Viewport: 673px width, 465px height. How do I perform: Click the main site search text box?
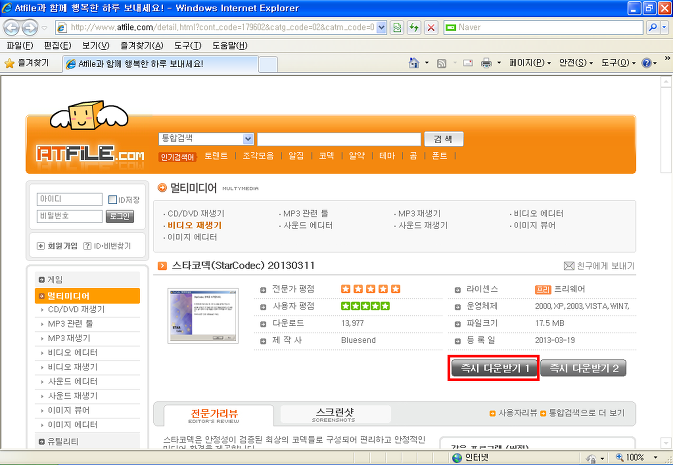[339, 139]
